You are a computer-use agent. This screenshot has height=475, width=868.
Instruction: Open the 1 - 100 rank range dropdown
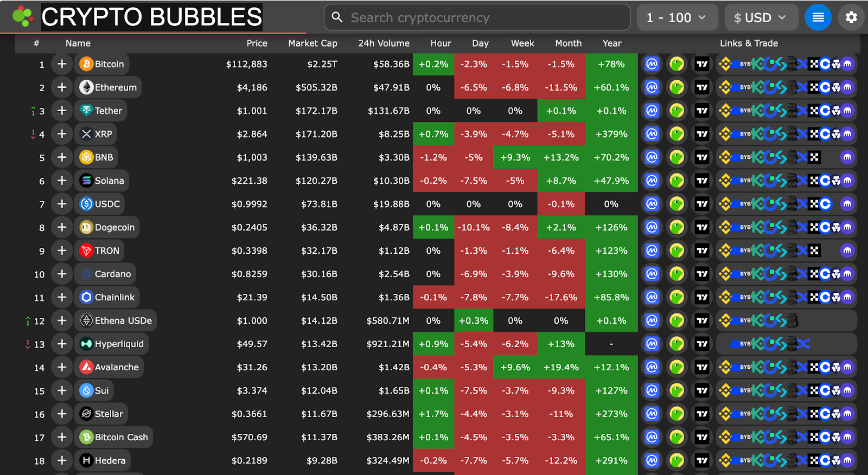click(x=677, y=17)
